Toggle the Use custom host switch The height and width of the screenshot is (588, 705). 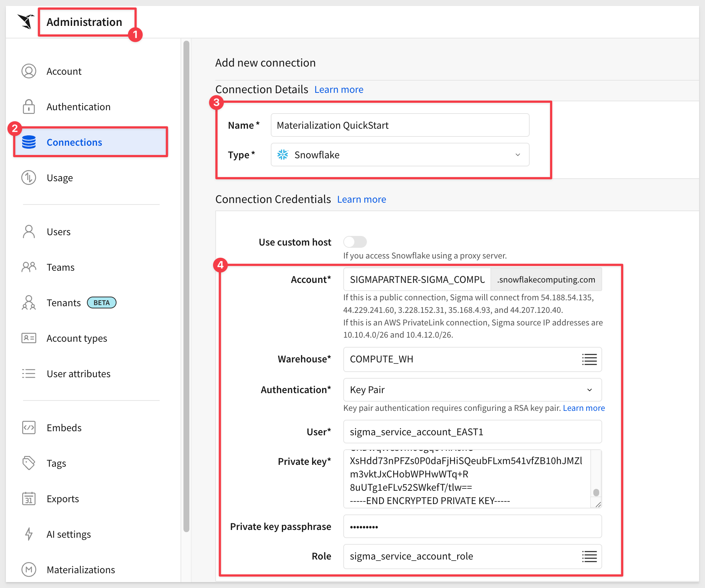pyautogui.click(x=355, y=242)
